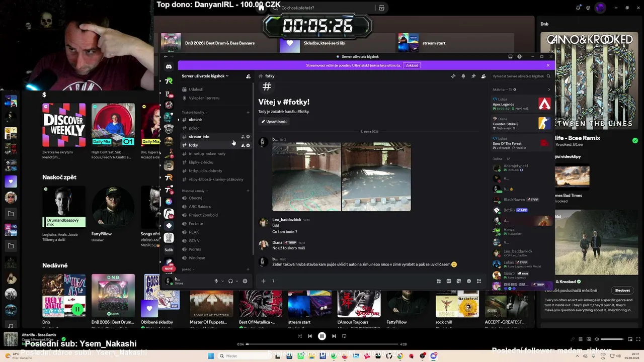This screenshot has width=644, height=362.
Task: Click 'Sledovat' button for Camo & Krooked
Action: click(622, 291)
